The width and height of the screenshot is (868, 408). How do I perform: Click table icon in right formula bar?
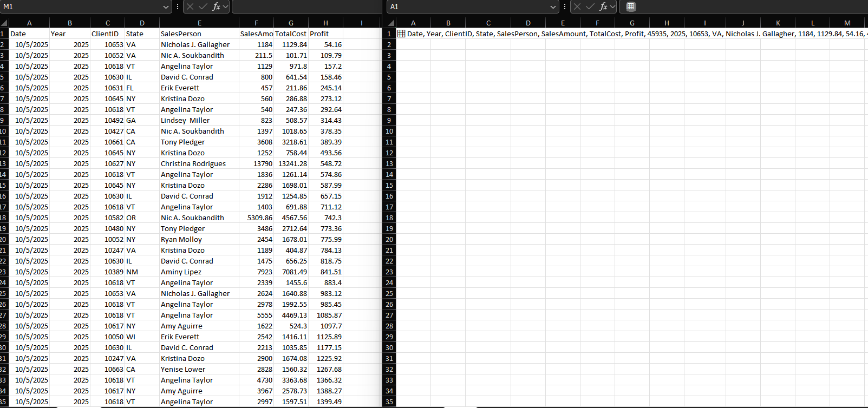coord(631,6)
